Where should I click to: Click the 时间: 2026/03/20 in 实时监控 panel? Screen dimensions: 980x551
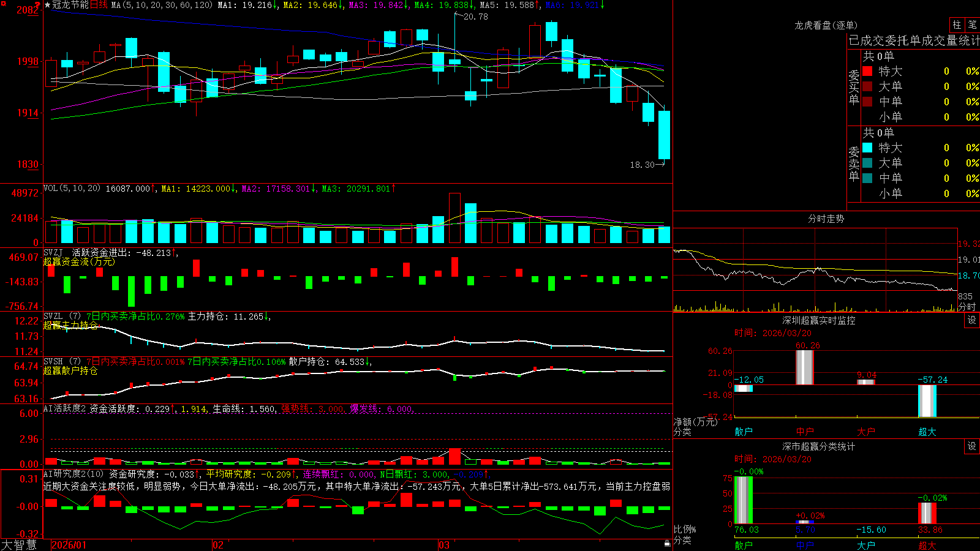click(773, 333)
